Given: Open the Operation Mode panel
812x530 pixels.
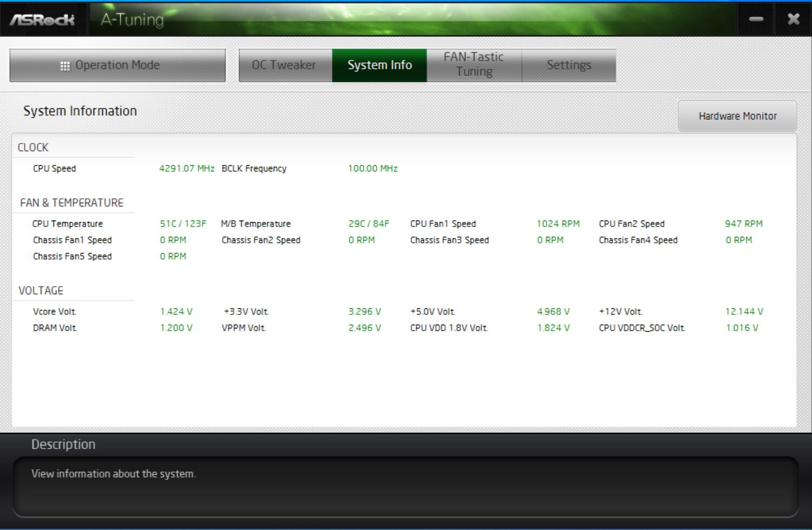Looking at the screenshot, I should [117, 66].
